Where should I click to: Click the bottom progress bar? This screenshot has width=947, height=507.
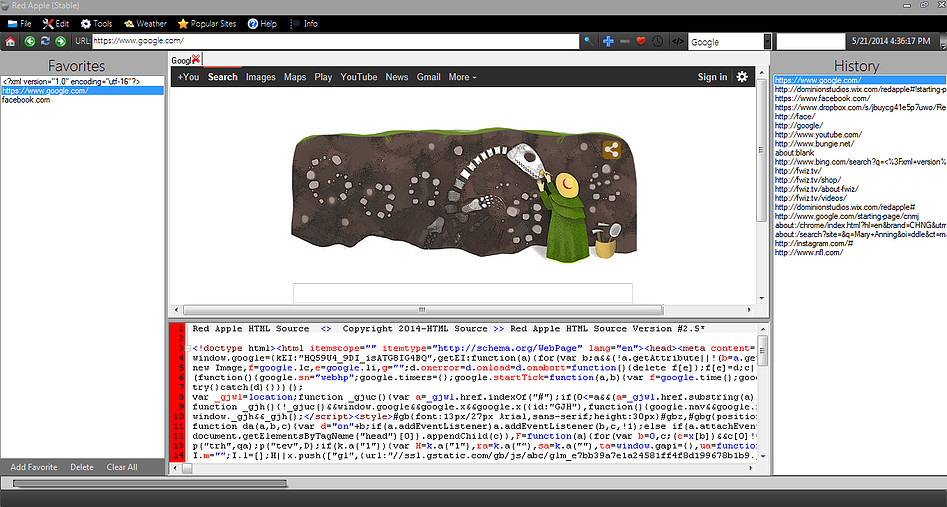[x=150, y=483]
